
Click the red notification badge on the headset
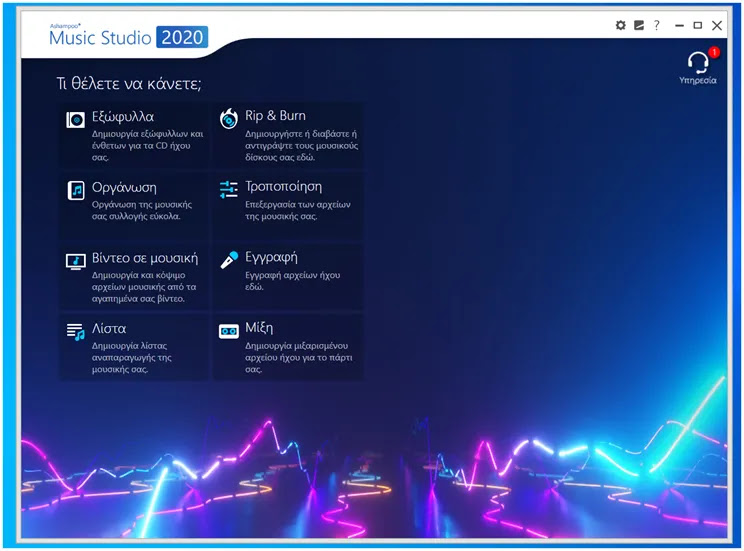click(x=714, y=52)
